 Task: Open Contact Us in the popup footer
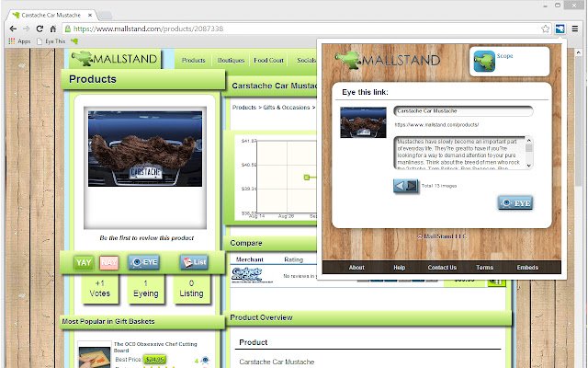pyautogui.click(x=442, y=268)
